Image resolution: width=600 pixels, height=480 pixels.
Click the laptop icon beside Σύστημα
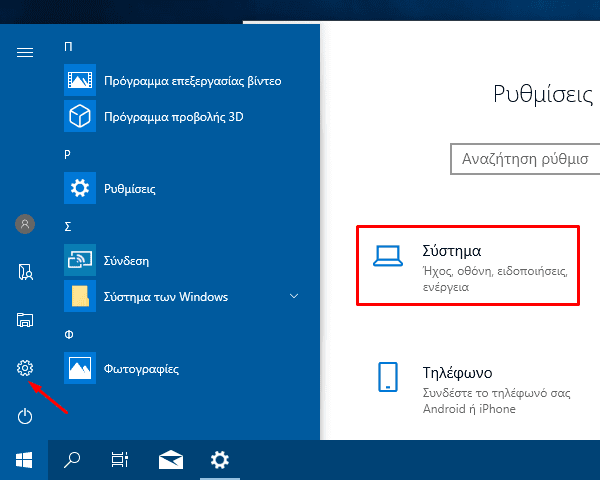click(x=388, y=256)
